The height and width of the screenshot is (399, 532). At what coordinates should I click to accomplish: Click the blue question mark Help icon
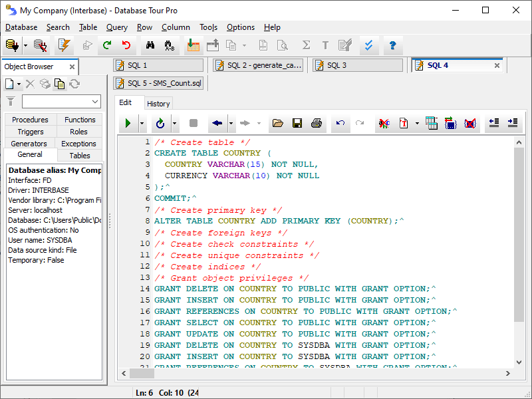(392, 45)
